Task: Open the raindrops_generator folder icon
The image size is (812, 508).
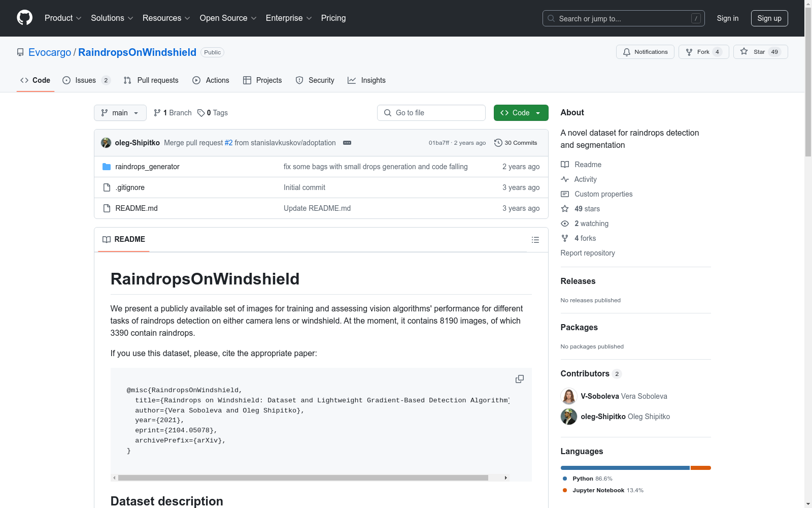Action: (x=107, y=167)
